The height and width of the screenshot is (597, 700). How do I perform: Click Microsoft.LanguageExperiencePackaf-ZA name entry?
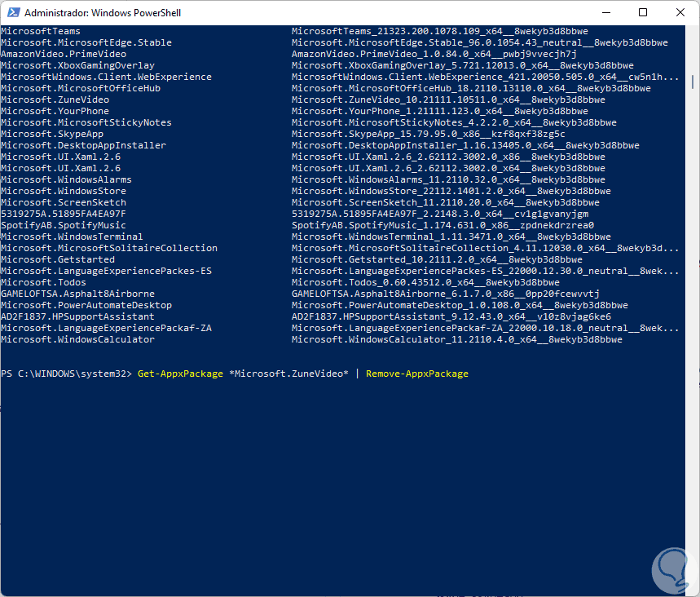coord(106,328)
